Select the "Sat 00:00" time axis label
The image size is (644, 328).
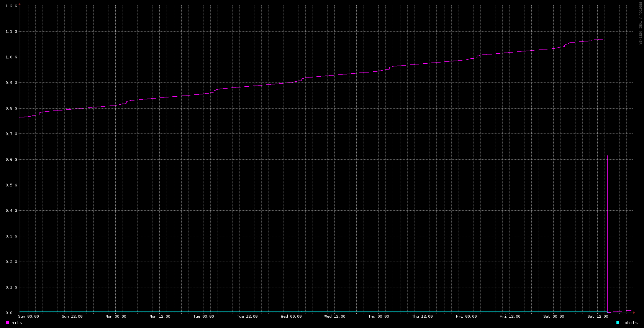coord(554,316)
